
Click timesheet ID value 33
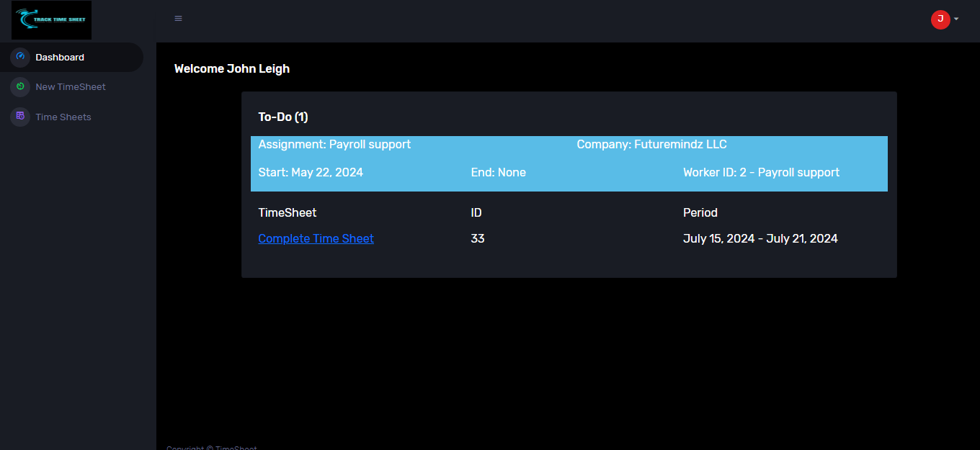pyautogui.click(x=477, y=239)
